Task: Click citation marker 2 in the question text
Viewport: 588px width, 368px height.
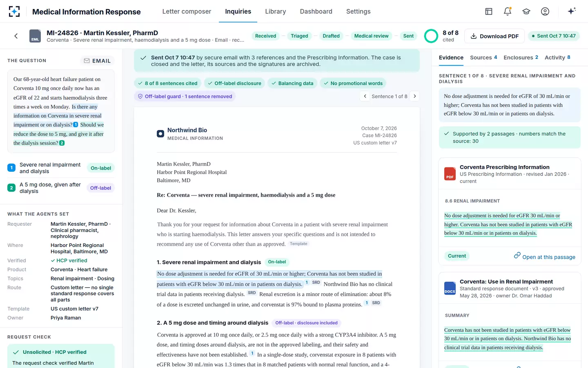Action: coord(62,143)
